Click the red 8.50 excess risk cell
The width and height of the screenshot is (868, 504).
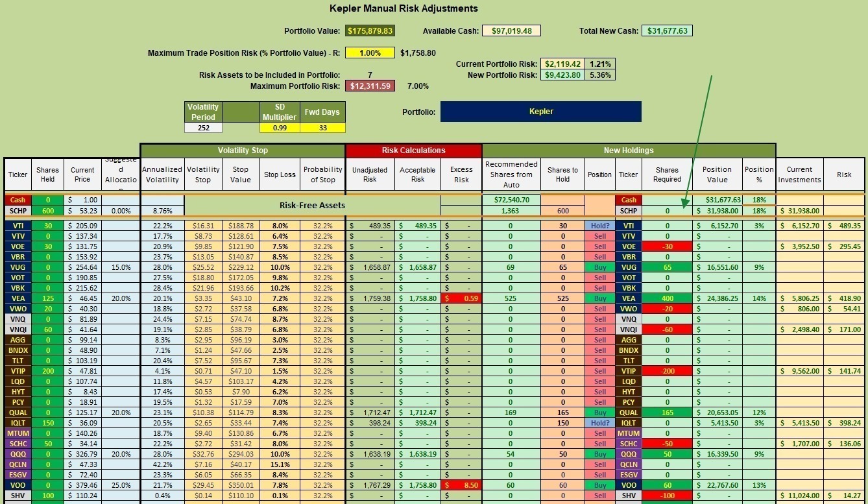(461, 485)
